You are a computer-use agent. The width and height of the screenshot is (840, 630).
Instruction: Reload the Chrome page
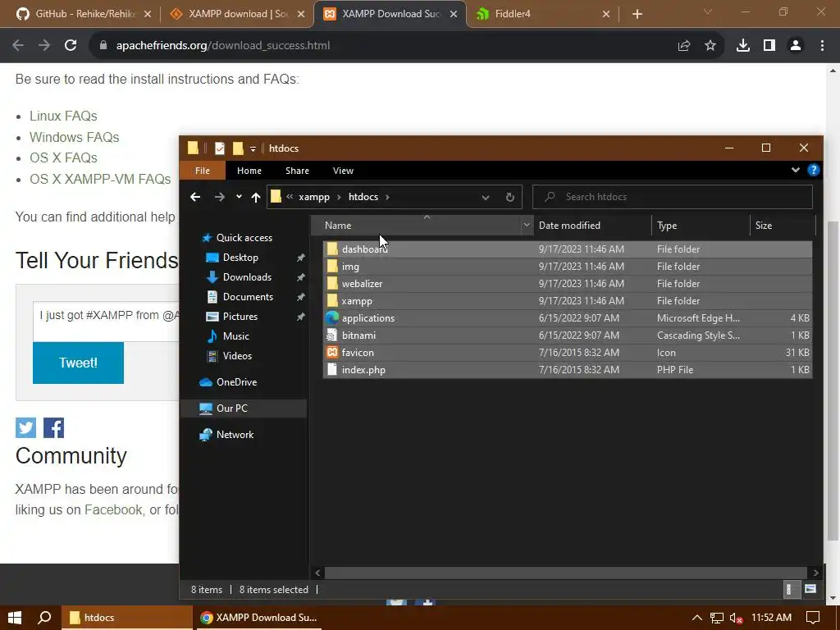click(x=71, y=46)
